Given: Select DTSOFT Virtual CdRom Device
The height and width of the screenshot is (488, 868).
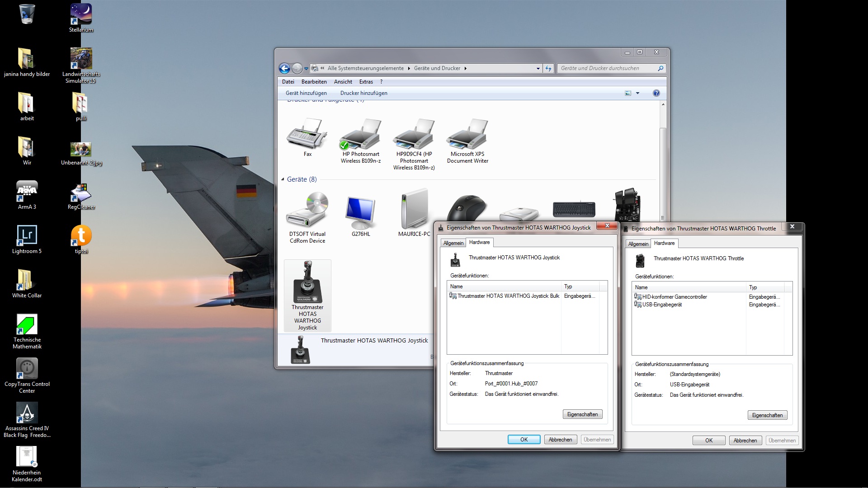Looking at the screenshot, I should click(307, 218).
